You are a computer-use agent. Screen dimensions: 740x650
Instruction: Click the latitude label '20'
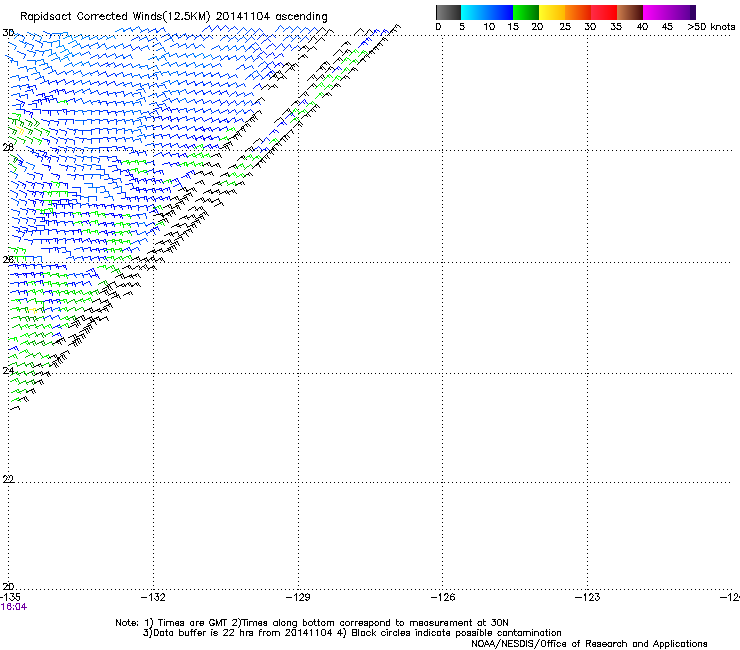click(8, 586)
